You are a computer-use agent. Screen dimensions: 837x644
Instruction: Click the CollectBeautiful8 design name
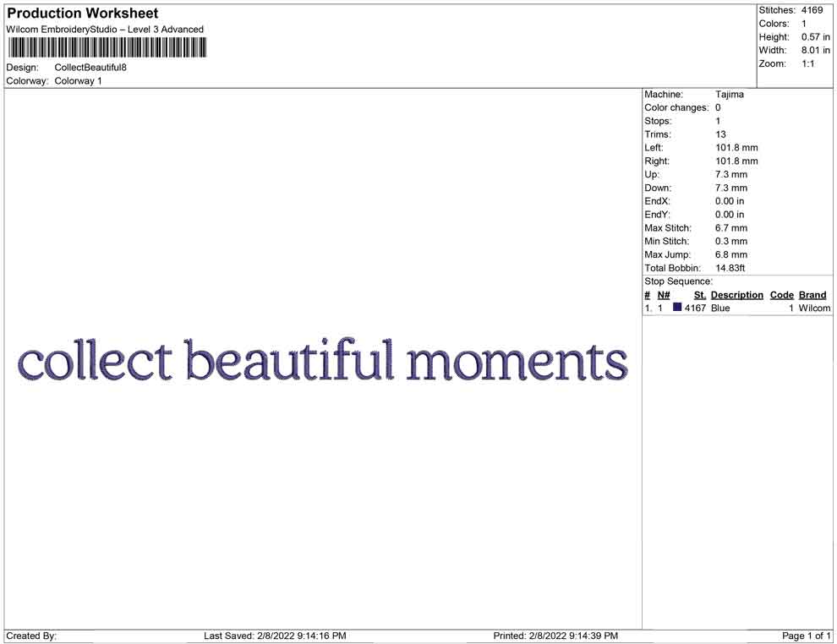coord(90,68)
